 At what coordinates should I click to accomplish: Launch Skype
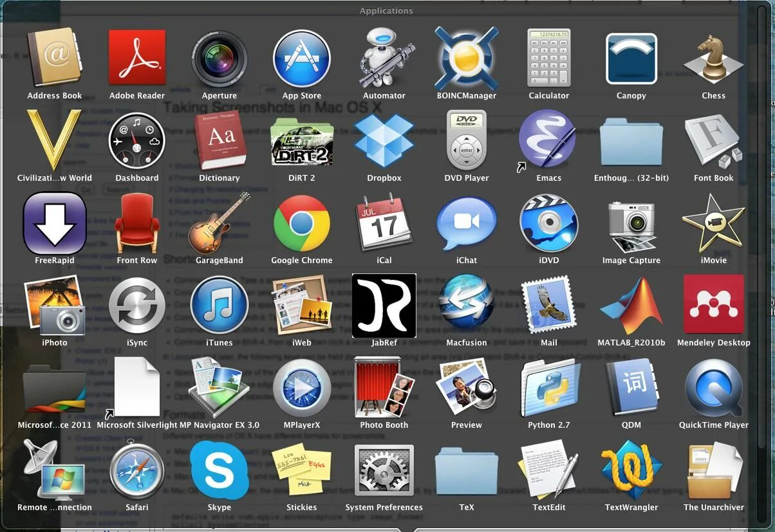point(219,470)
